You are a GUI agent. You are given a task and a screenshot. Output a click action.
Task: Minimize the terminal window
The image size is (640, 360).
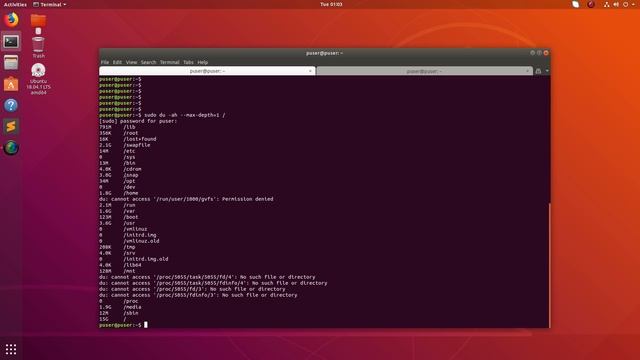[532, 53]
